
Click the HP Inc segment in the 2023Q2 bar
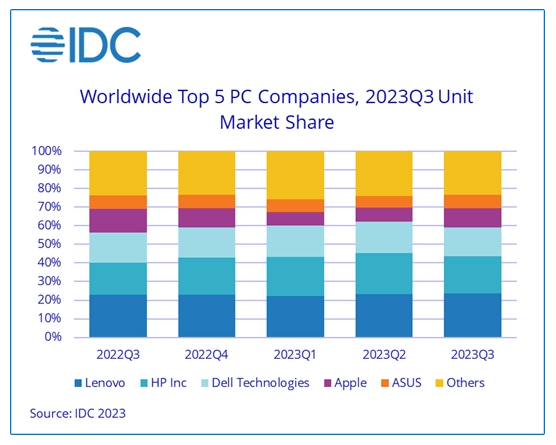[384, 273]
